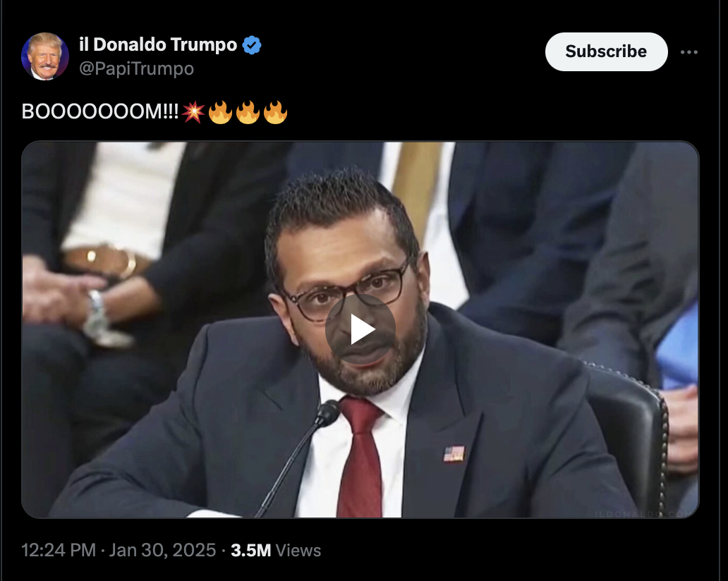This screenshot has width=728, height=581.
Task: Open the il Donaldo Trumpo display name link
Action: coord(158,44)
